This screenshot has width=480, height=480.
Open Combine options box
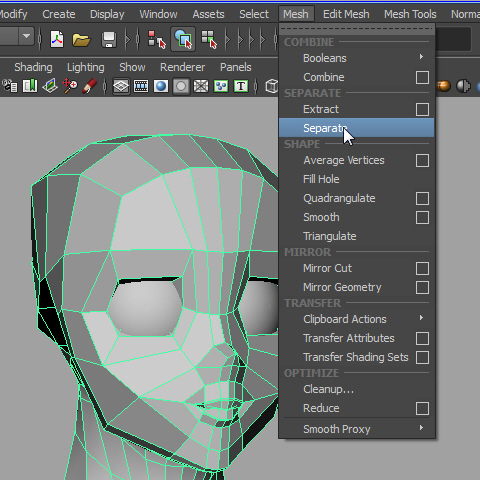[x=422, y=77]
